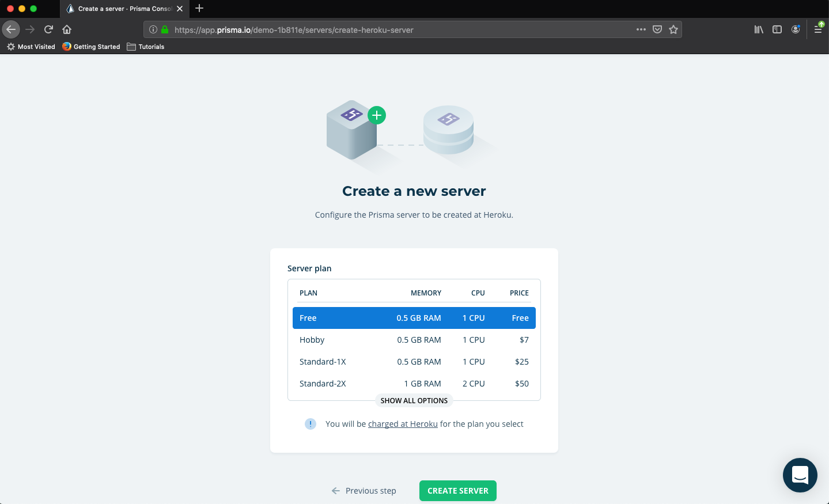Click the CPU column header
Viewport: 829px width, 504px height.
[x=478, y=293]
